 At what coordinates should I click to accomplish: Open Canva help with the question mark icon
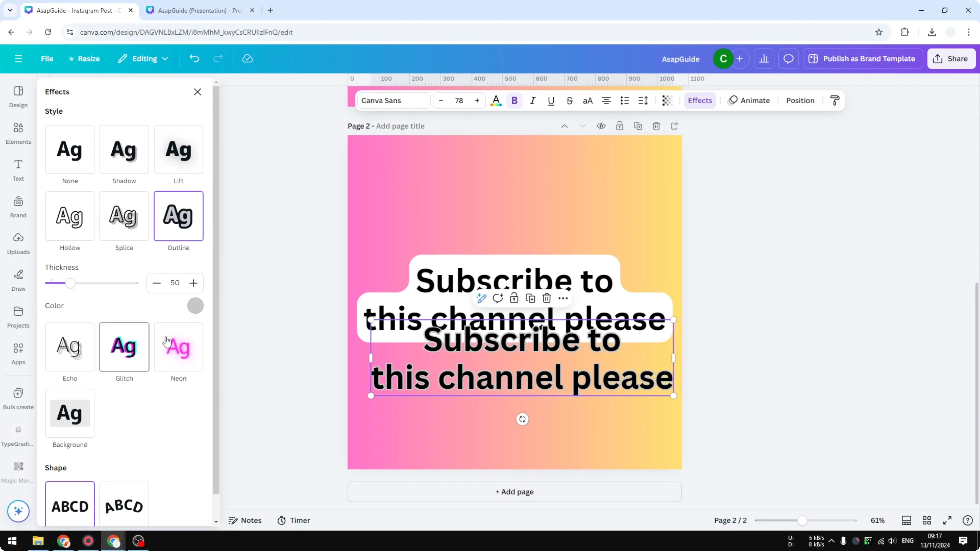pos(968,520)
